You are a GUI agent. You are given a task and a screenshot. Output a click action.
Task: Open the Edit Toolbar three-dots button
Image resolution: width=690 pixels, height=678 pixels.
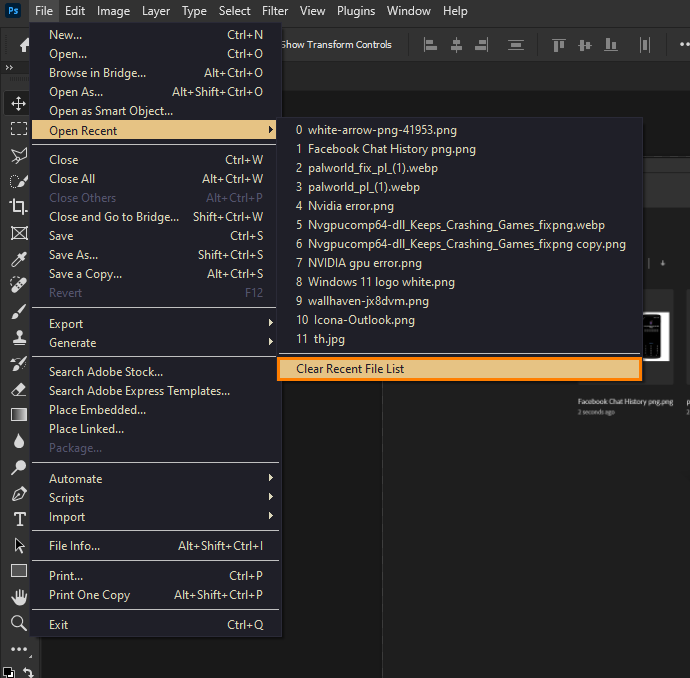click(19, 649)
